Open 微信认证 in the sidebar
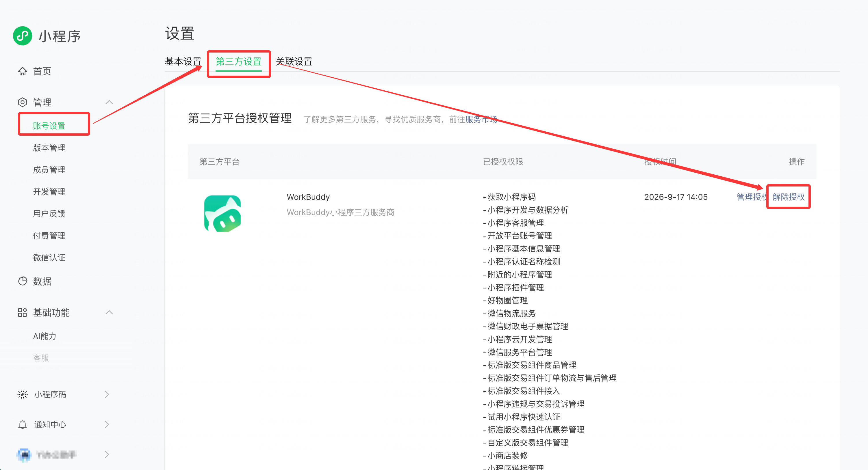 coord(49,258)
